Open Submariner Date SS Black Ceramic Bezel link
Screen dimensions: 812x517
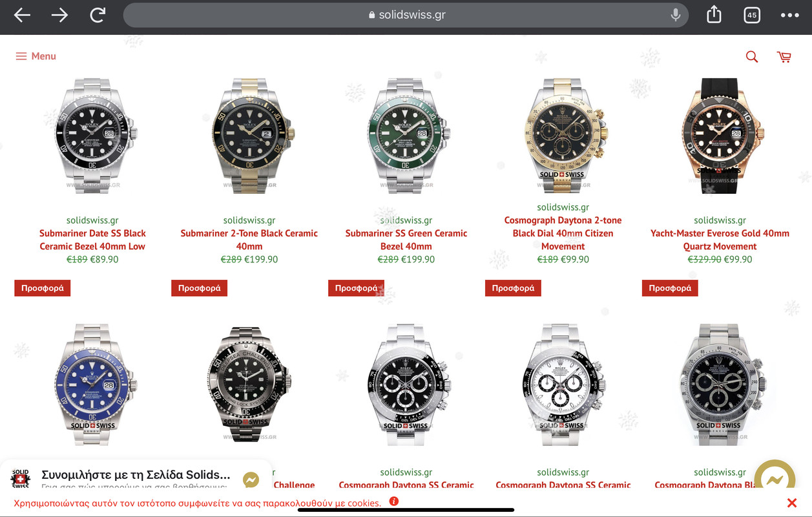(x=92, y=240)
